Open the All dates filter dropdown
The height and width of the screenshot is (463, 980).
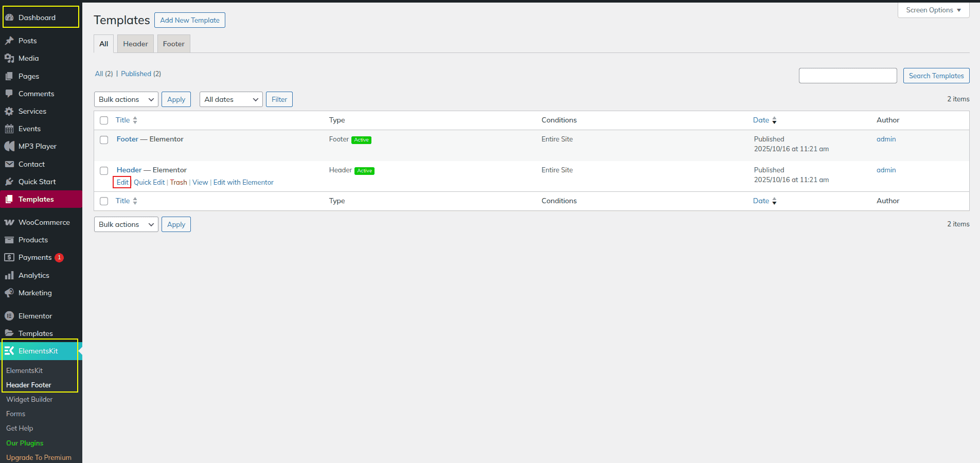(231, 99)
